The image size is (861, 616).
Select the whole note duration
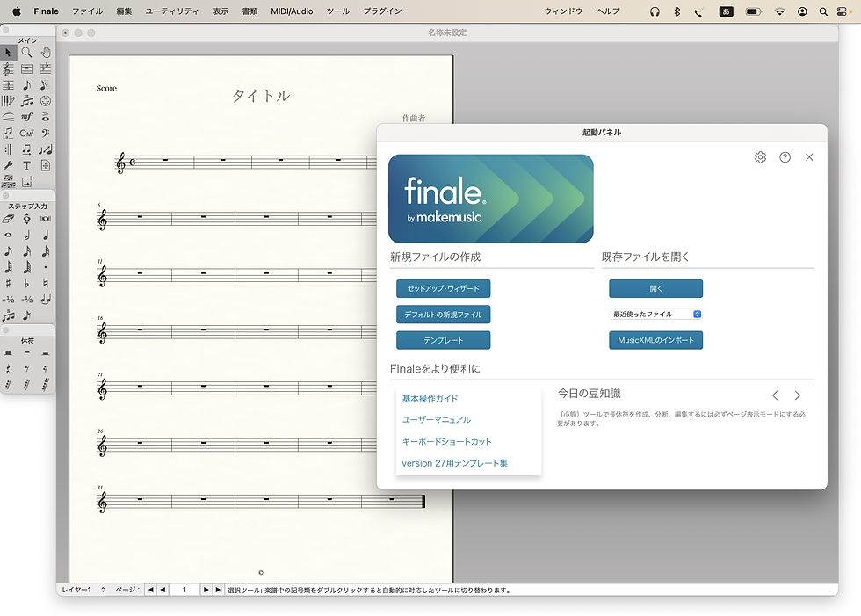[x=8, y=235]
